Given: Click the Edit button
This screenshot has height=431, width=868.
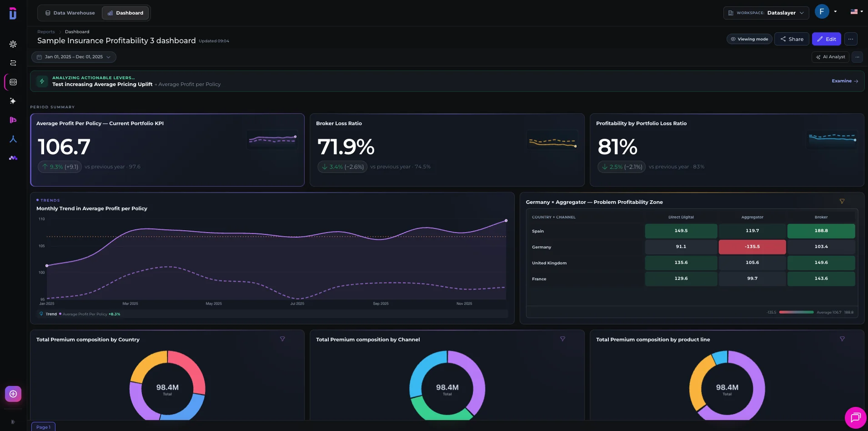Looking at the screenshot, I should 826,39.
